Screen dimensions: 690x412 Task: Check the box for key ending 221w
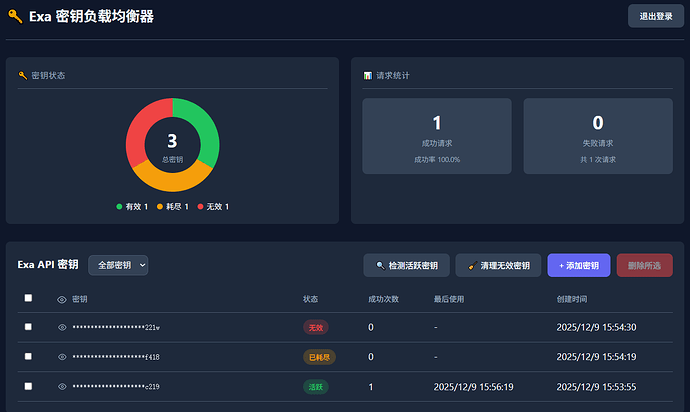click(x=28, y=327)
